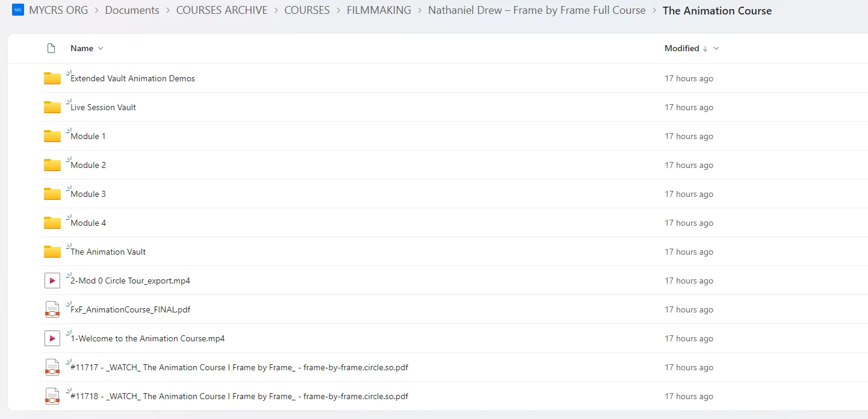Click the FxF_AnimationCourse_FINAL PDF icon

[52, 309]
